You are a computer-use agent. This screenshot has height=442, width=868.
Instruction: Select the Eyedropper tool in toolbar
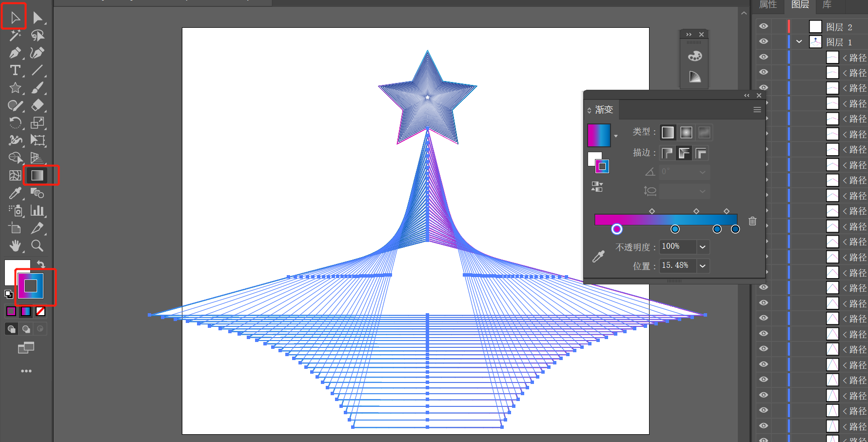[x=15, y=193]
